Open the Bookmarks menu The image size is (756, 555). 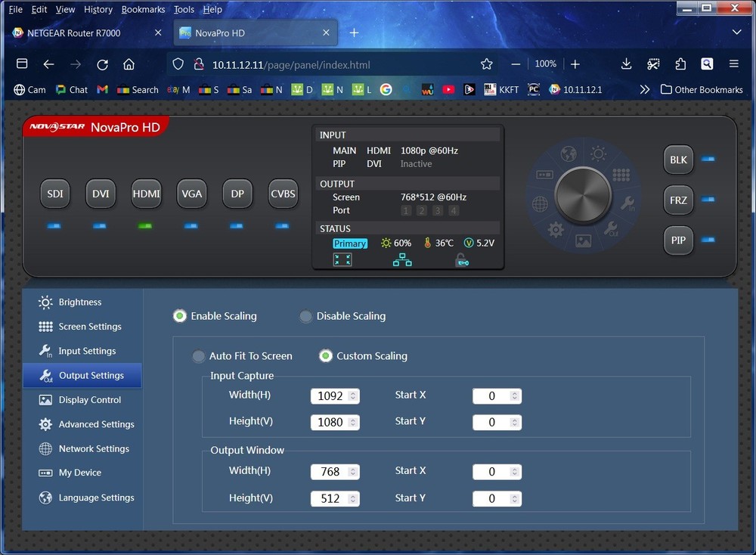click(143, 9)
